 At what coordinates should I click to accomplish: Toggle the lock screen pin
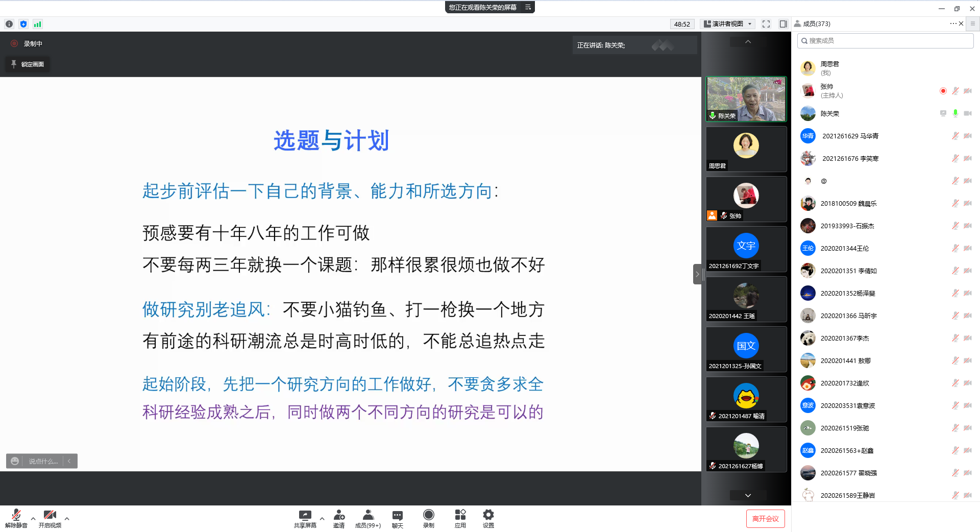click(28, 64)
